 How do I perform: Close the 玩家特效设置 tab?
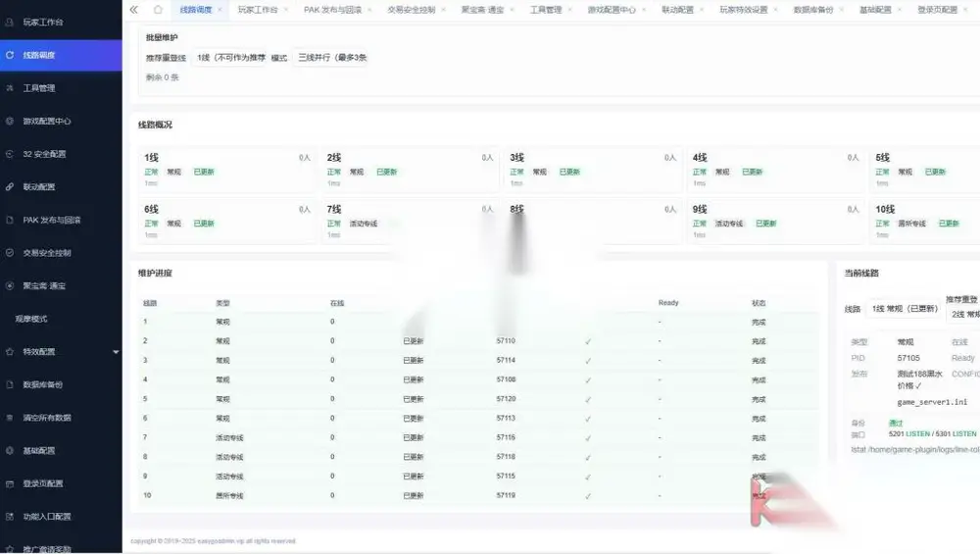click(x=775, y=10)
